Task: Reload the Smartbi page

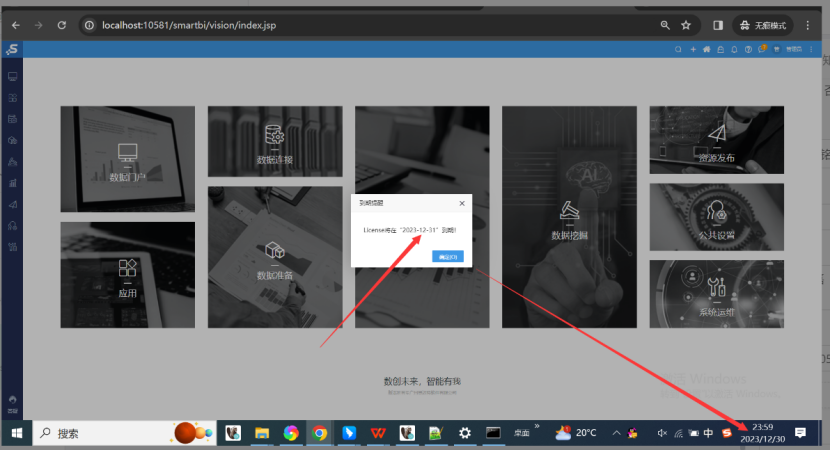Action: (x=62, y=25)
